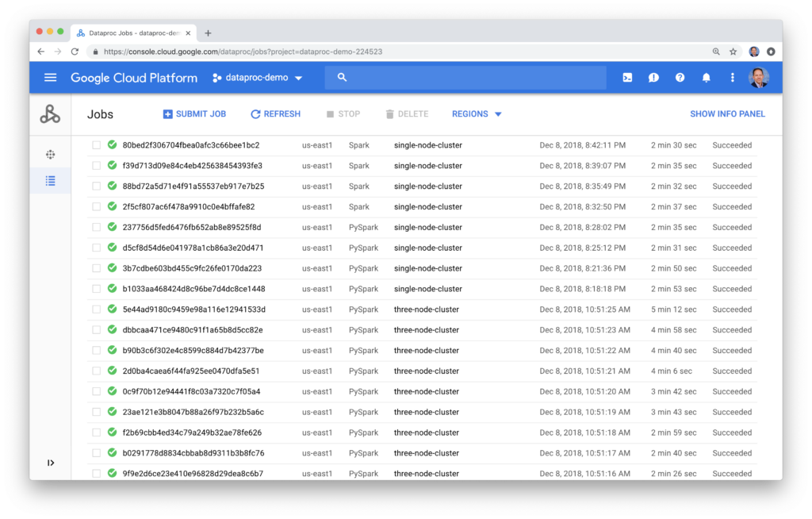The image size is (812, 519).
Task: Open a new browser tab
Action: pyautogui.click(x=209, y=33)
